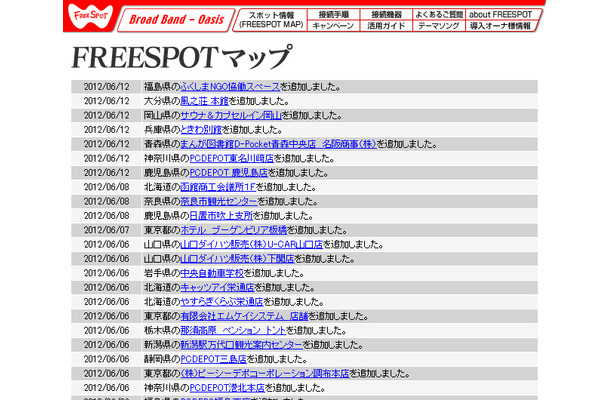Open the ピーシーデポコーポレーション調布本店 link
This screenshot has height=400, width=610.
tap(265, 375)
